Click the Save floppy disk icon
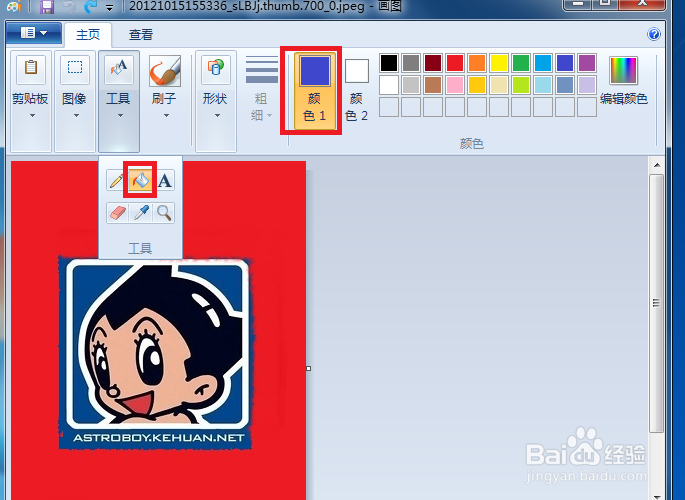The image size is (685, 500). [x=47, y=6]
